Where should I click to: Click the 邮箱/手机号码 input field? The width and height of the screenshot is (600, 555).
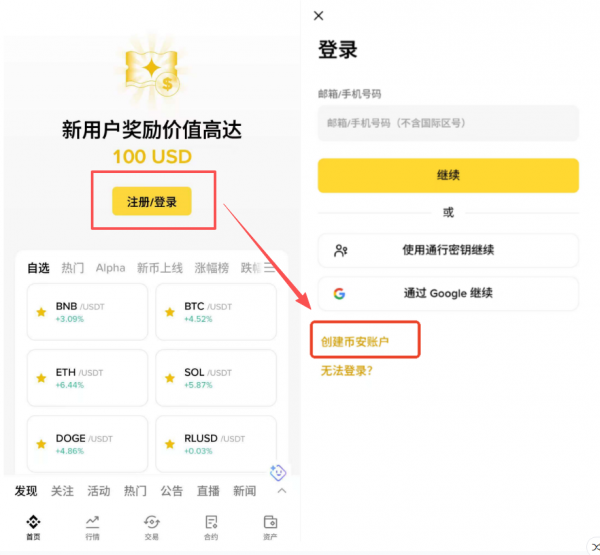[448, 123]
